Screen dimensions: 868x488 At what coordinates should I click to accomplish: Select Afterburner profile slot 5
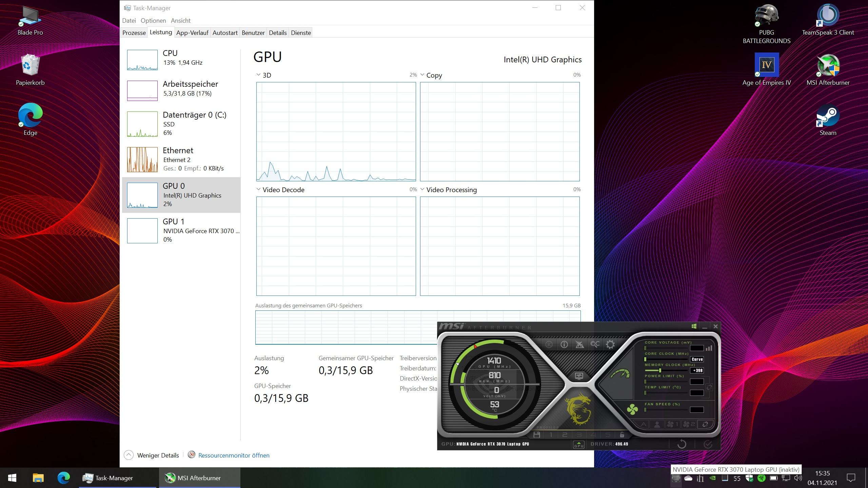pos(608,435)
